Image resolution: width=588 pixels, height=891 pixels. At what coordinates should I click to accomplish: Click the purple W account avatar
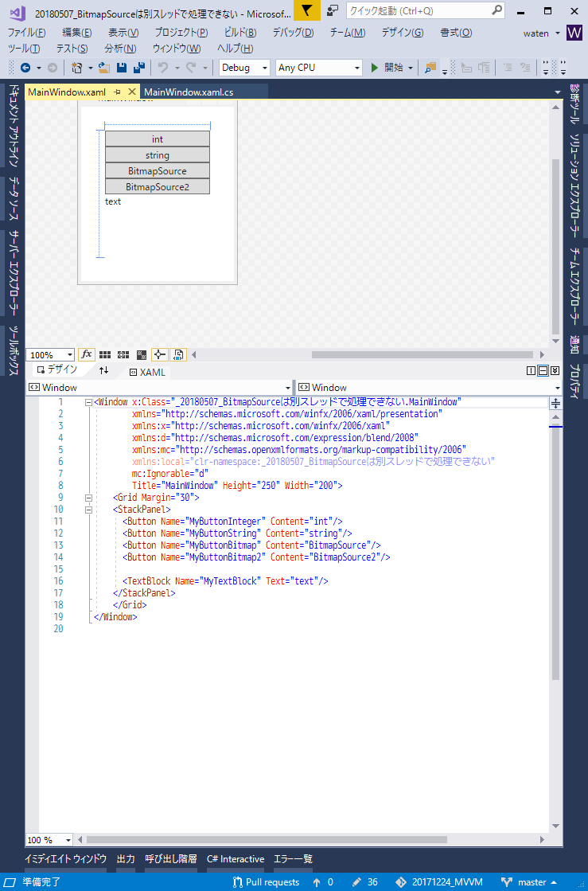pos(574,33)
